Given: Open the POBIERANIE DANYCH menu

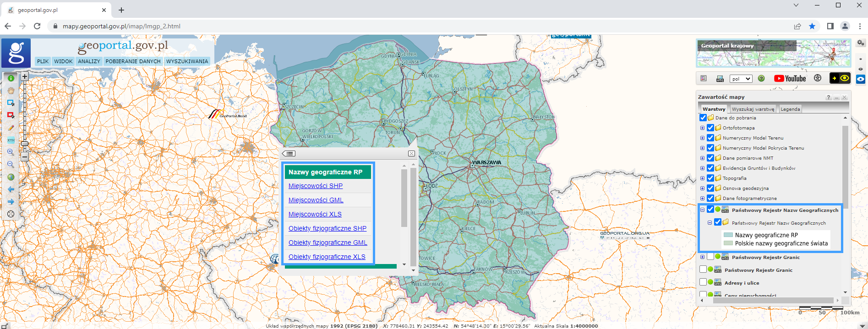Looking at the screenshot, I should [x=133, y=61].
